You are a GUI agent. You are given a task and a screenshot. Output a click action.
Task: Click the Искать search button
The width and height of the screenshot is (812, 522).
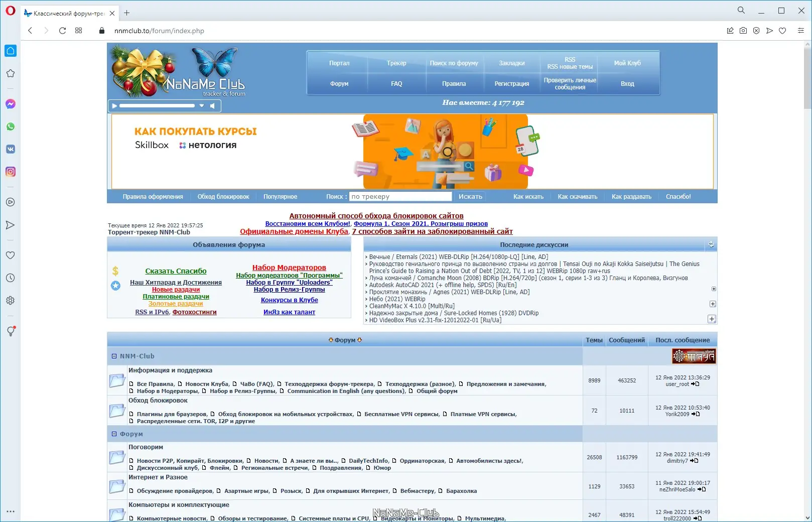[x=470, y=197]
